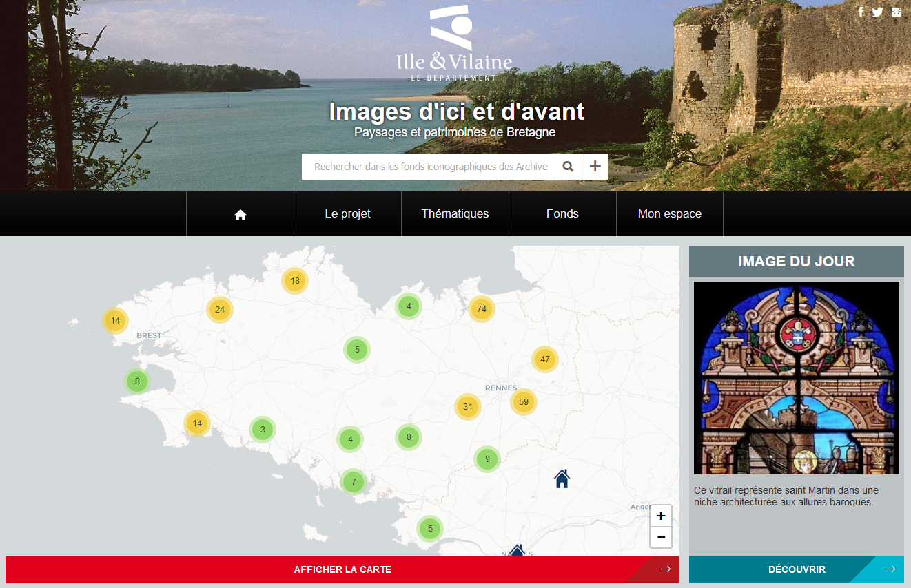This screenshot has width=911, height=588.
Task: Click the magnifying glass search icon
Action: tap(568, 167)
